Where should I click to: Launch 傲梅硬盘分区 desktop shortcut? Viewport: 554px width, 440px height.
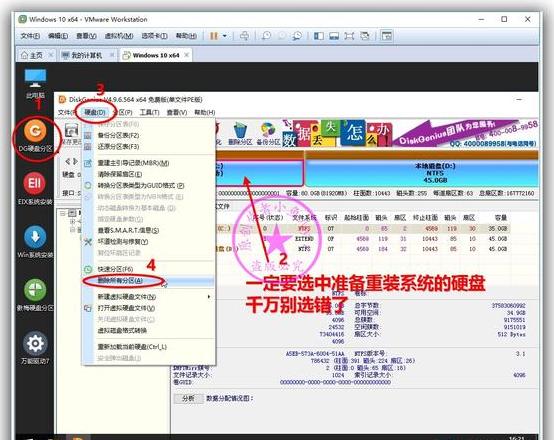pyautogui.click(x=35, y=295)
